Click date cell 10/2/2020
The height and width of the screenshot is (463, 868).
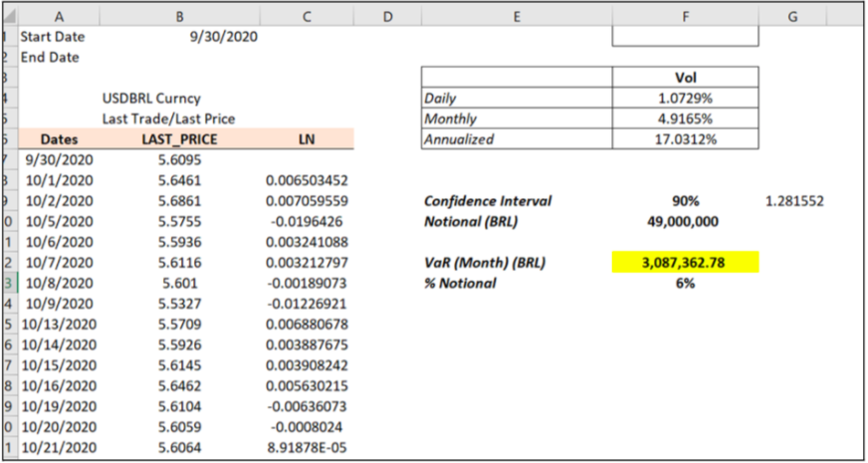tap(60, 201)
